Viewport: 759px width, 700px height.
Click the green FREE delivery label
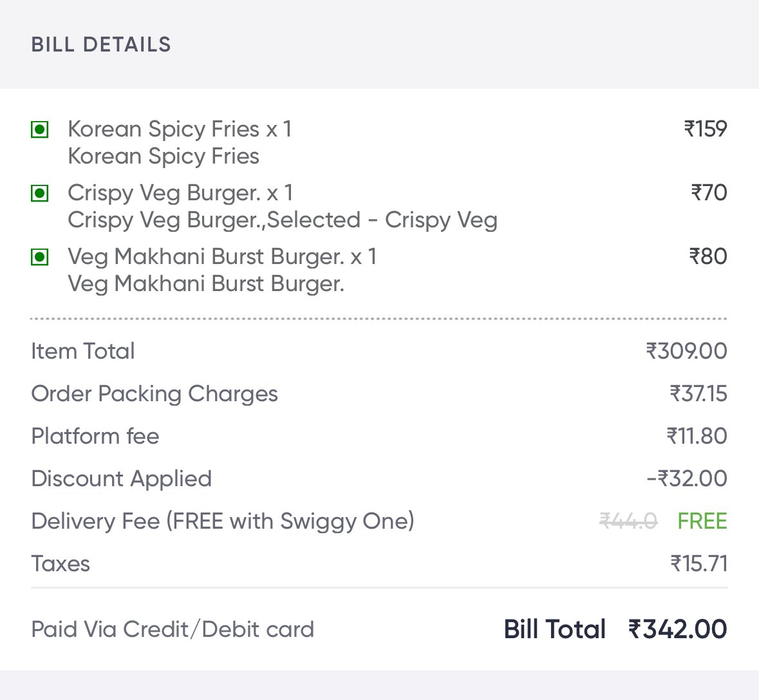[x=702, y=522]
